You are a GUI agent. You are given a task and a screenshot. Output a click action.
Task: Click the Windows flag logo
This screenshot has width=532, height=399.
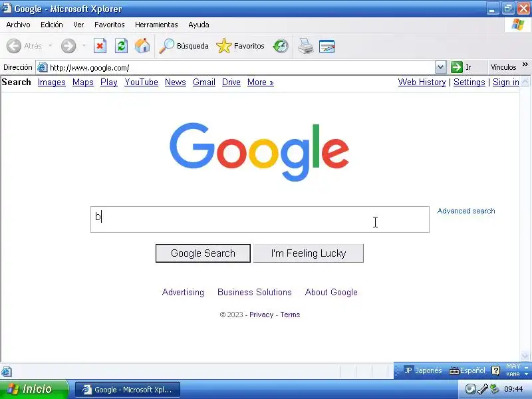pos(518,25)
